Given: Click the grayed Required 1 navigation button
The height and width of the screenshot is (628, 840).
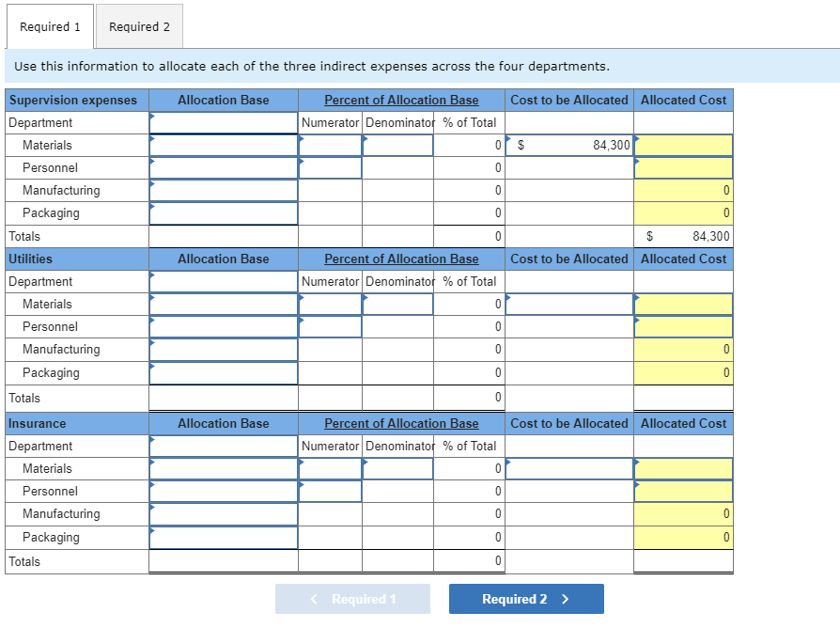Looking at the screenshot, I should pos(352,599).
